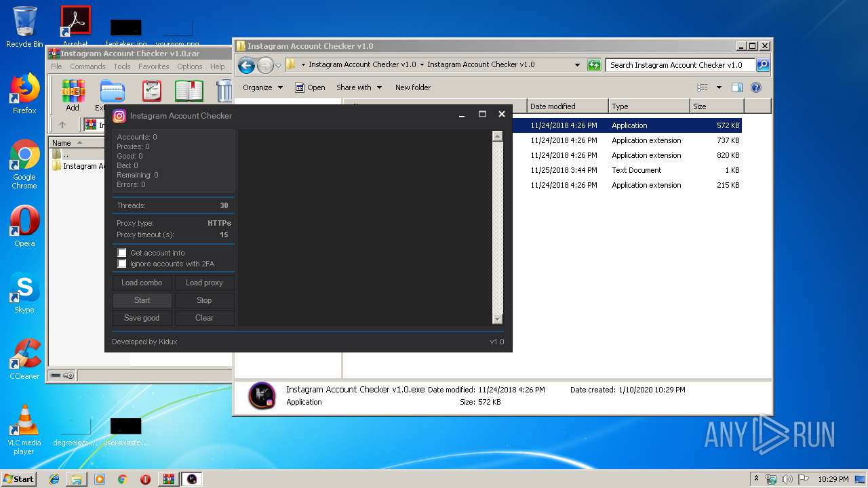Click the Opera icon in the taskbar
Viewport: 868px width, 488px height.
[145, 479]
